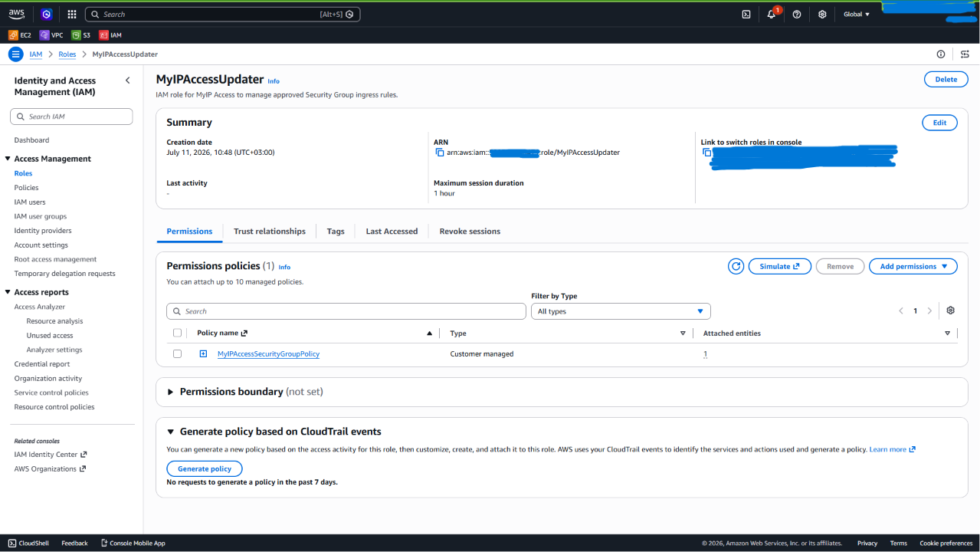Click the policies Search filter field
Screen dimensions: 980x552
346,311
